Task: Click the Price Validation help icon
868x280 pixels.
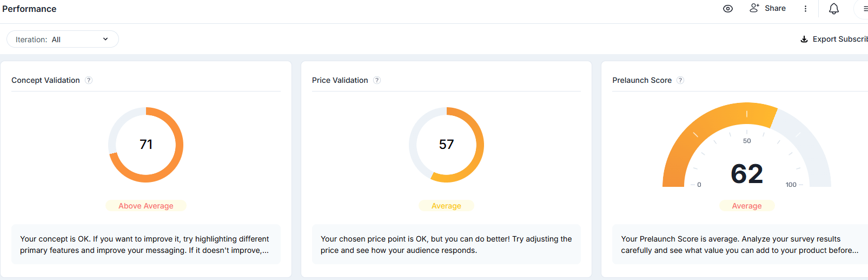Action: [x=377, y=80]
